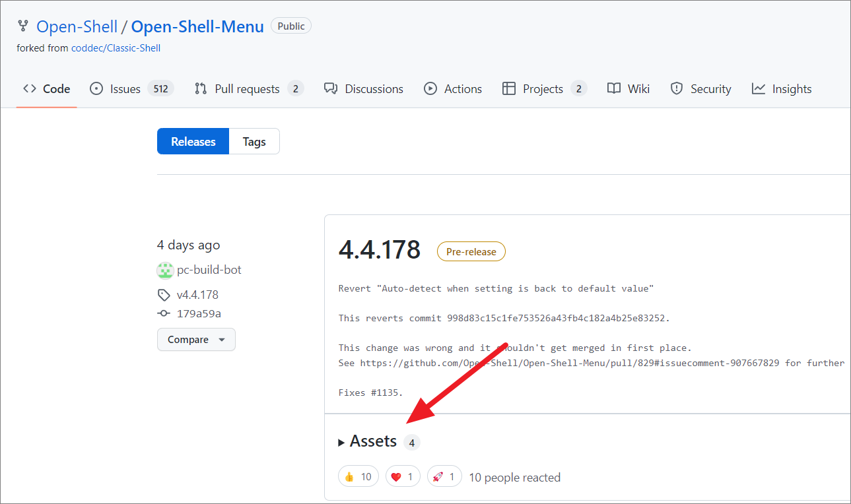Switch to the Tags view

[x=254, y=141]
